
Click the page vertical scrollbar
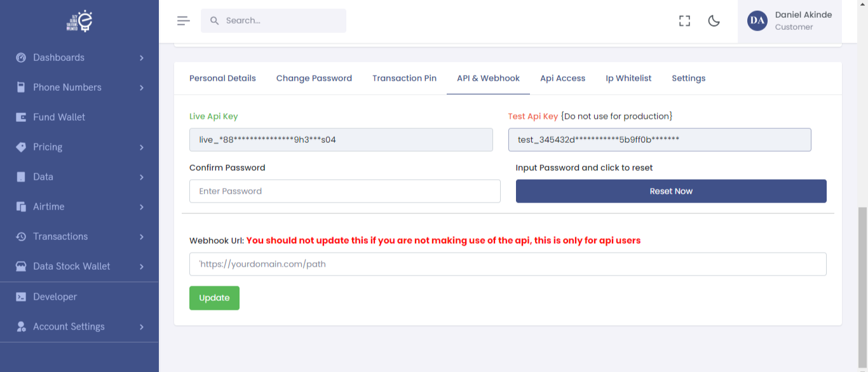tap(862, 286)
